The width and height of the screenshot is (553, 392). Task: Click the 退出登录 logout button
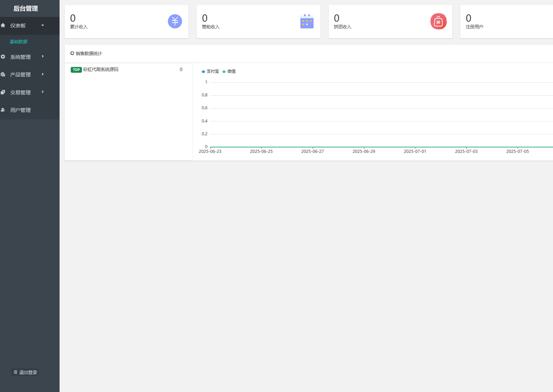[25, 372]
